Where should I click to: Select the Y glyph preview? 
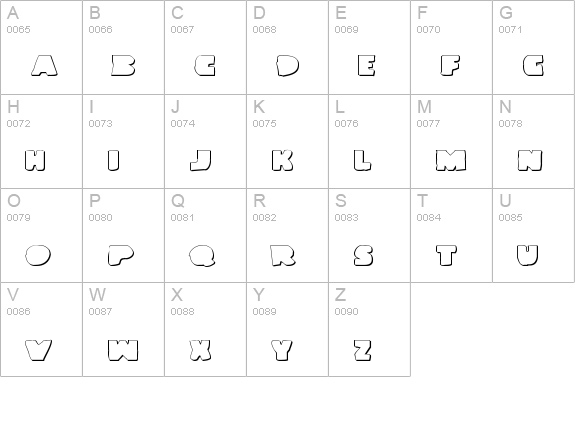[x=282, y=350]
